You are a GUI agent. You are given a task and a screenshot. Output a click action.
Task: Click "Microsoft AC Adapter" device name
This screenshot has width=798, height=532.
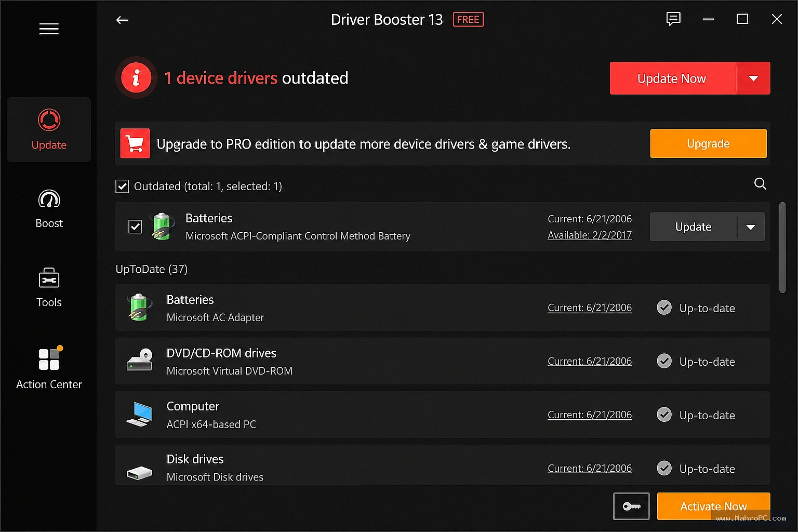[x=216, y=317]
